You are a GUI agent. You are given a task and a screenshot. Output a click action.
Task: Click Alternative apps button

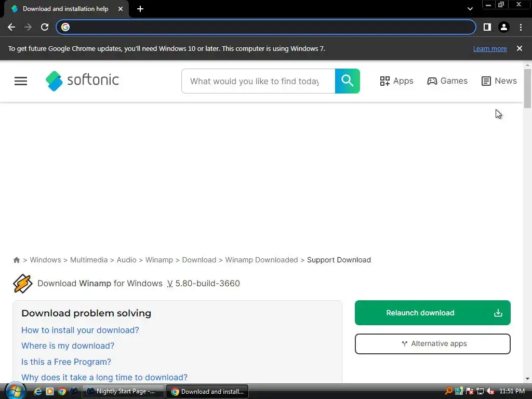[x=433, y=344]
